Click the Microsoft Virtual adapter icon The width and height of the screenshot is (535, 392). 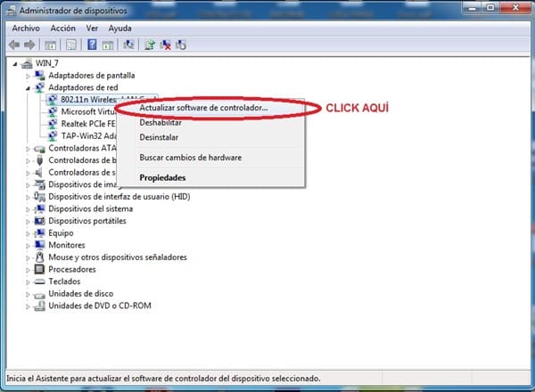[x=53, y=111]
